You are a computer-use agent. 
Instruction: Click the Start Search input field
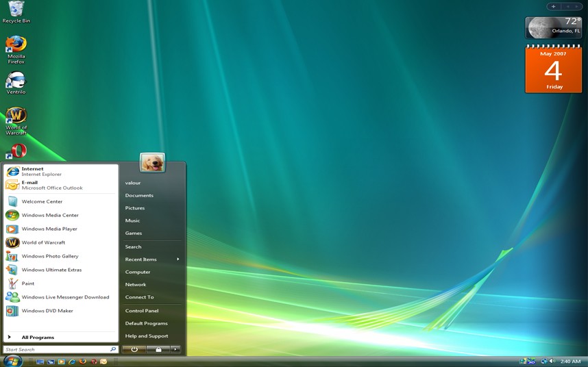(55, 349)
